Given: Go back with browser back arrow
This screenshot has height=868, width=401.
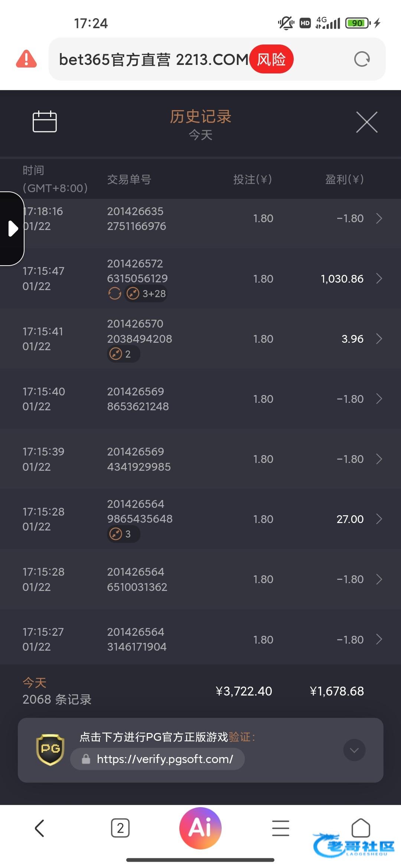Looking at the screenshot, I should click(x=39, y=828).
